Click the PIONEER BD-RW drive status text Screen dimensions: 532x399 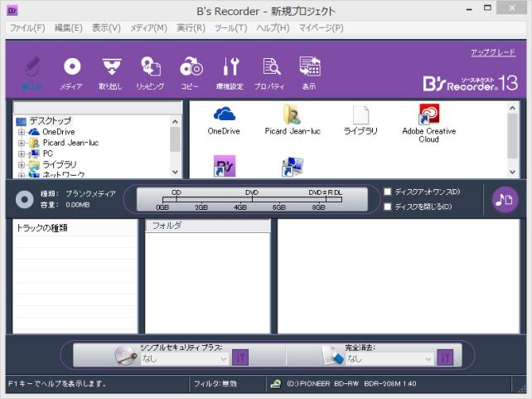pos(351,384)
